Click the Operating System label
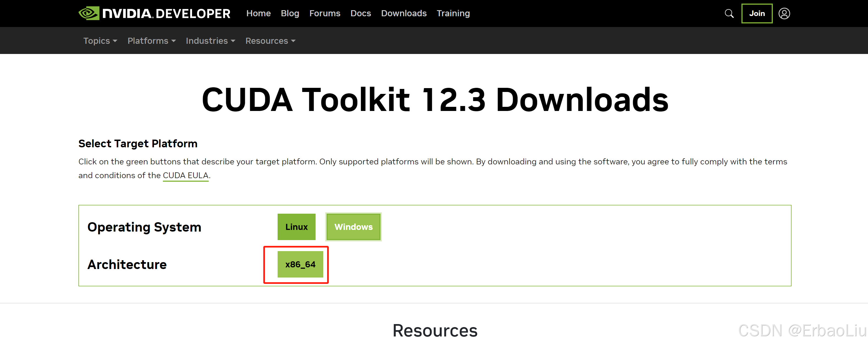 (144, 227)
